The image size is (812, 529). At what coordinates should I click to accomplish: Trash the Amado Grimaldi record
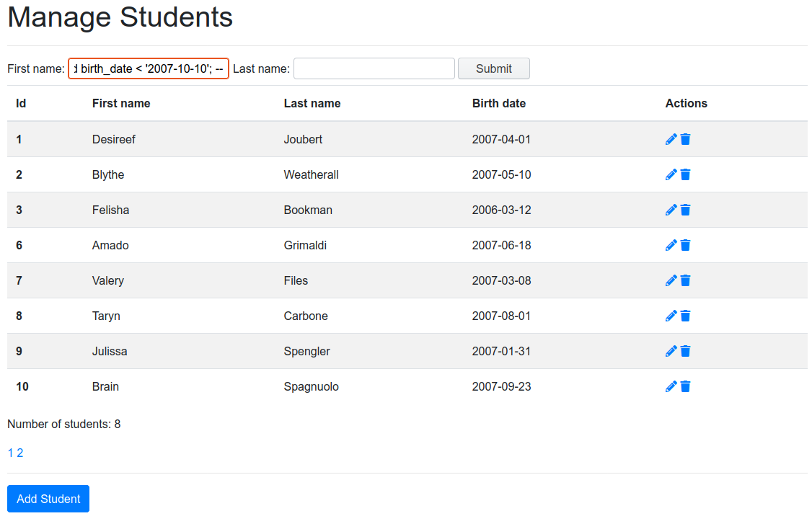click(685, 245)
